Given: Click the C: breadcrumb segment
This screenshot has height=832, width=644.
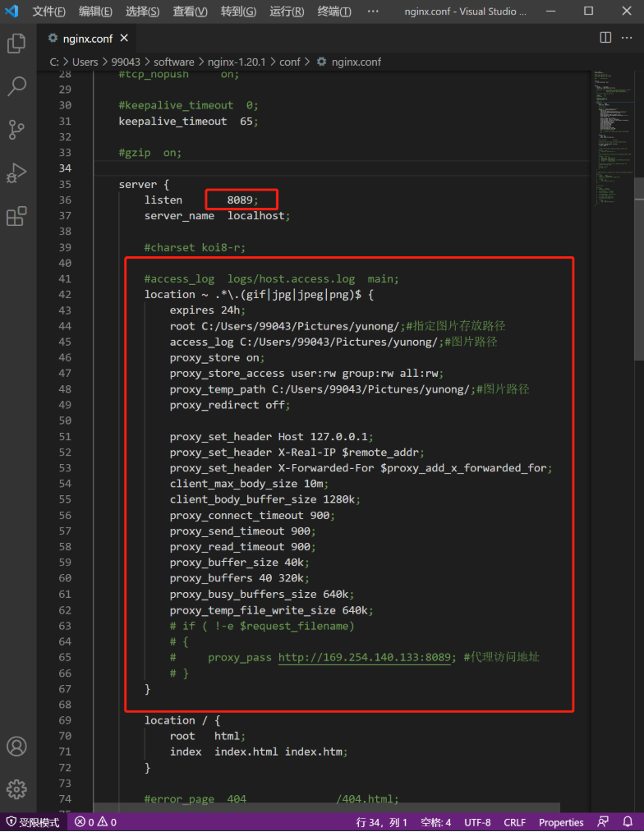Looking at the screenshot, I should point(54,62).
